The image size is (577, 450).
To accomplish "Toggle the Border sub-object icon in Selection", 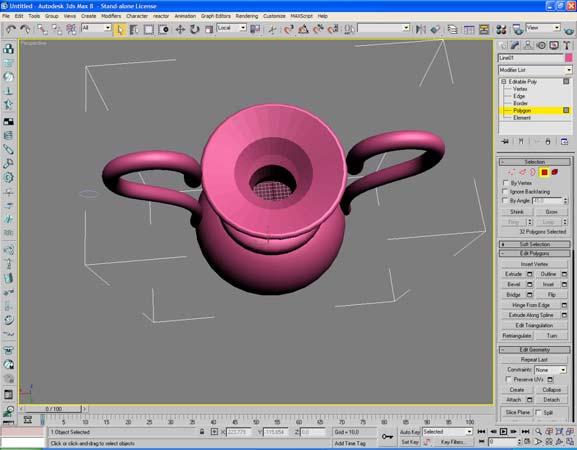I will 533,172.
